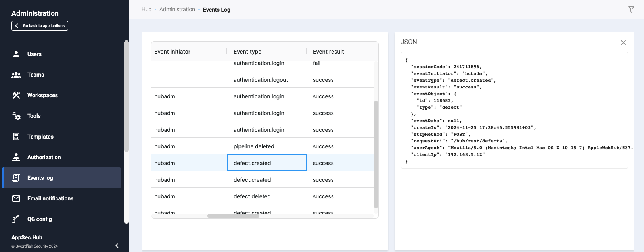Click the events table vertical scrollbar
The image size is (644, 252).
point(376,154)
